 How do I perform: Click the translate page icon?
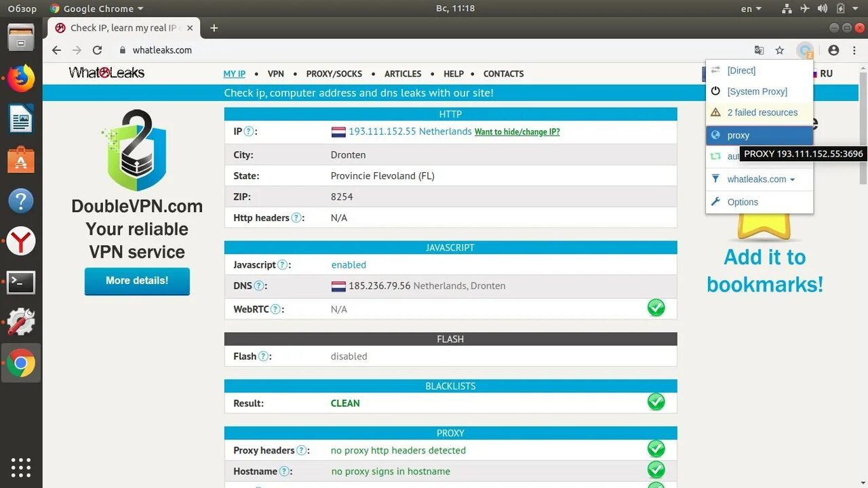[x=759, y=50]
